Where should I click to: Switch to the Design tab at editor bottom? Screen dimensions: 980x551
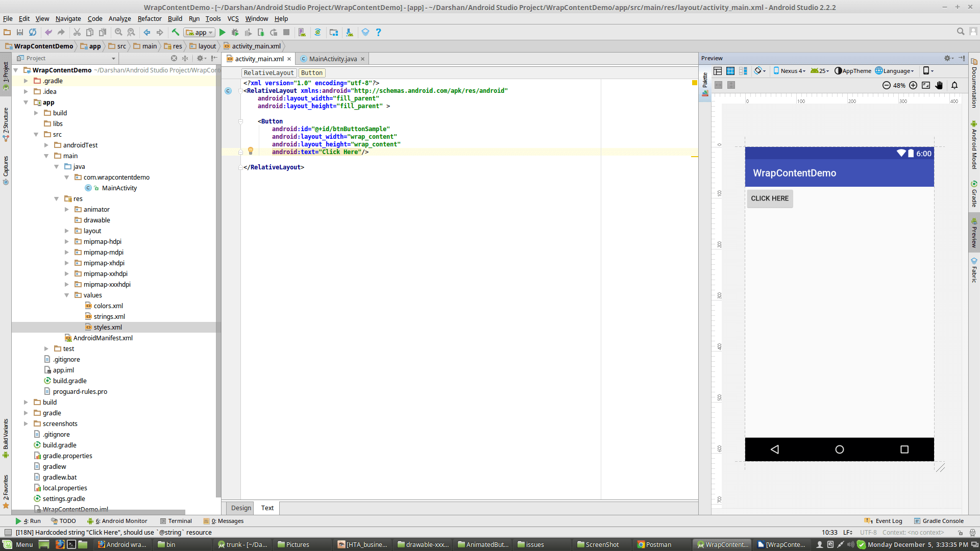coord(241,508)
